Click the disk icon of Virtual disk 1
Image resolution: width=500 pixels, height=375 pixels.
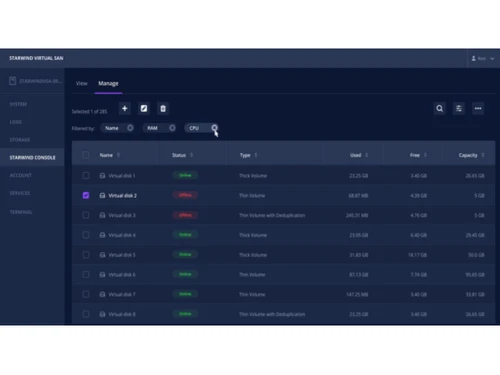point(102,176)
